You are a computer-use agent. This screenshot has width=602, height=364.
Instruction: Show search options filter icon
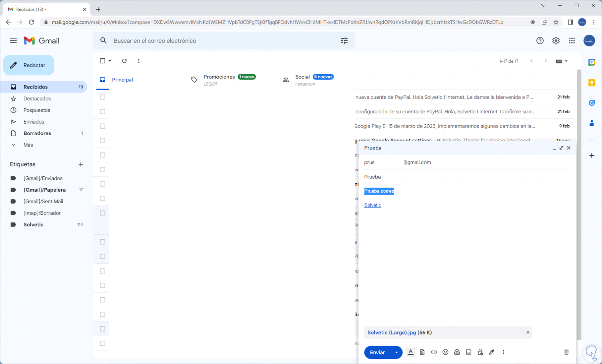click(344, 41)
